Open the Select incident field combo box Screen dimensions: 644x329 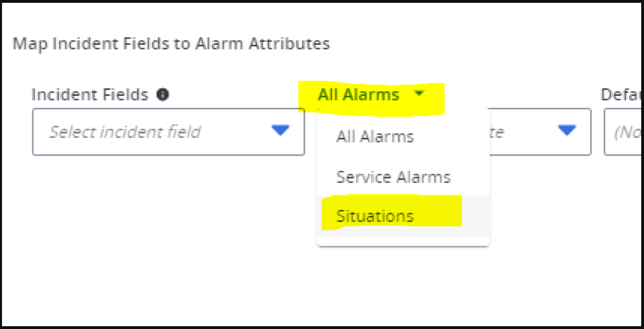coord(168,132)
